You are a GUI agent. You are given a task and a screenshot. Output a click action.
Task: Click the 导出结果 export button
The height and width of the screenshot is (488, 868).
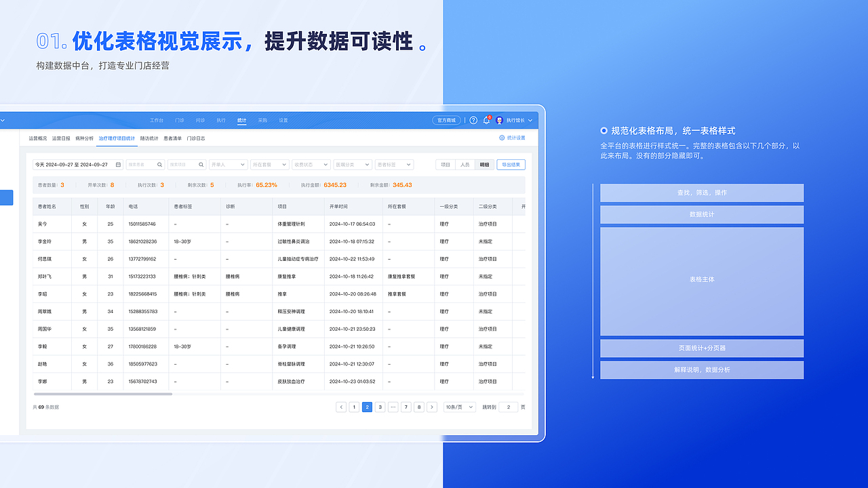click(x=510, y=165)
